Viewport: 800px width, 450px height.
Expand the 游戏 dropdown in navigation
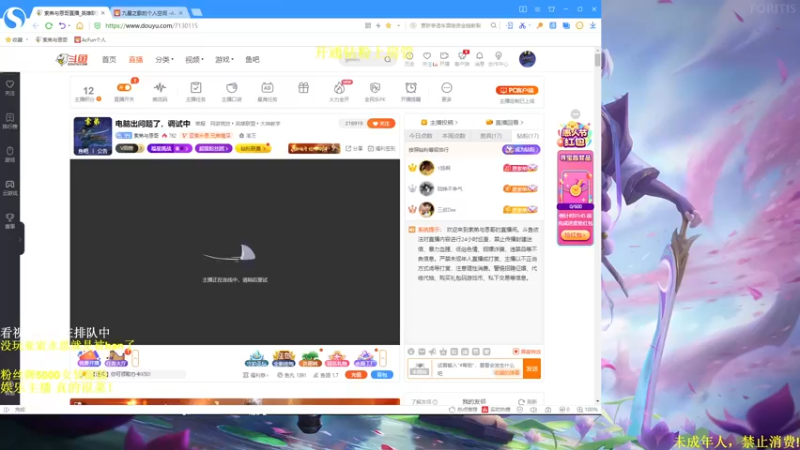224,60
